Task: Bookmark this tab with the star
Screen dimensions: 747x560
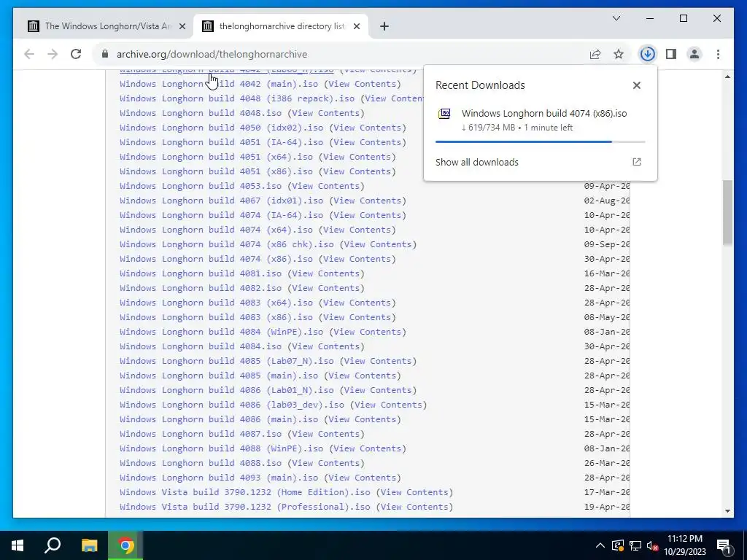Action: click(x=619, y=54)
